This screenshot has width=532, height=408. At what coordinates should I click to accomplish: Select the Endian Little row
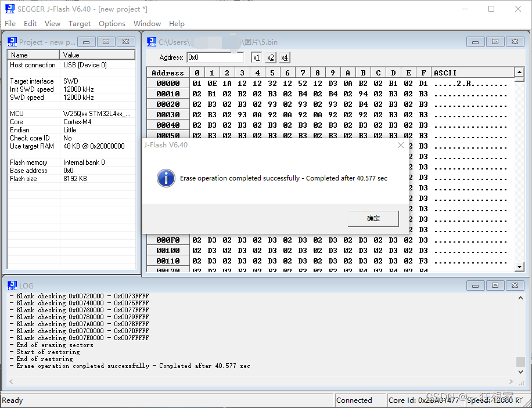click(71, 130)
